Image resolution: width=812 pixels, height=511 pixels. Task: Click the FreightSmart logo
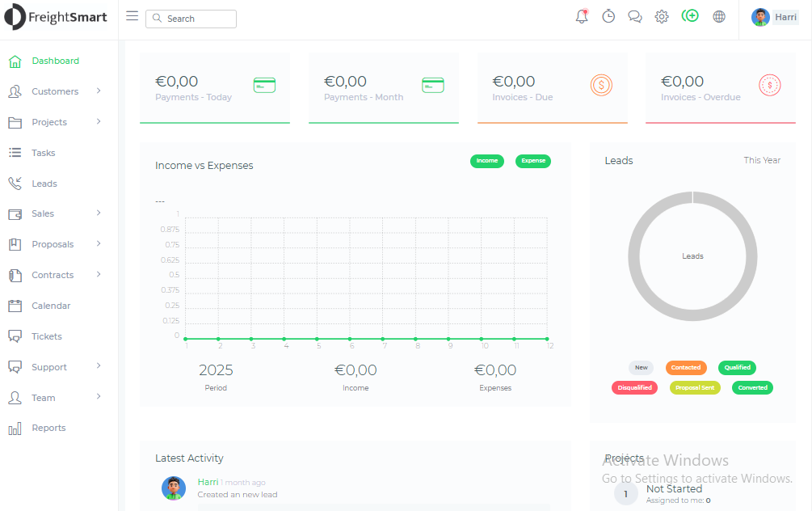(x=57, y=17)
